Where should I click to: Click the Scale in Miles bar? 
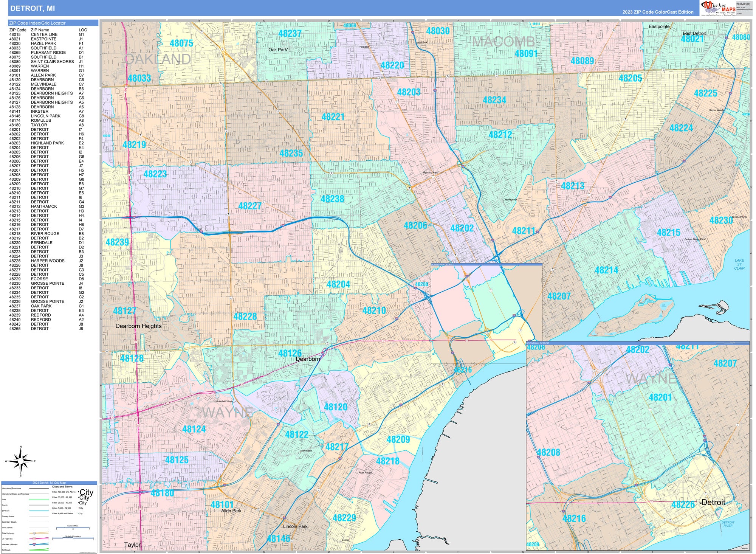coord(73,528)
